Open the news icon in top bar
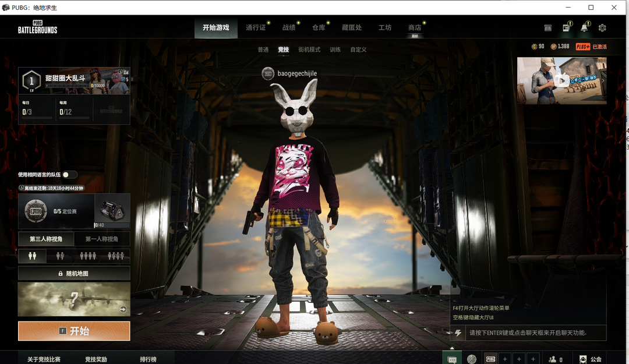Viewport: 629px width, 364px height. [566, 28]
